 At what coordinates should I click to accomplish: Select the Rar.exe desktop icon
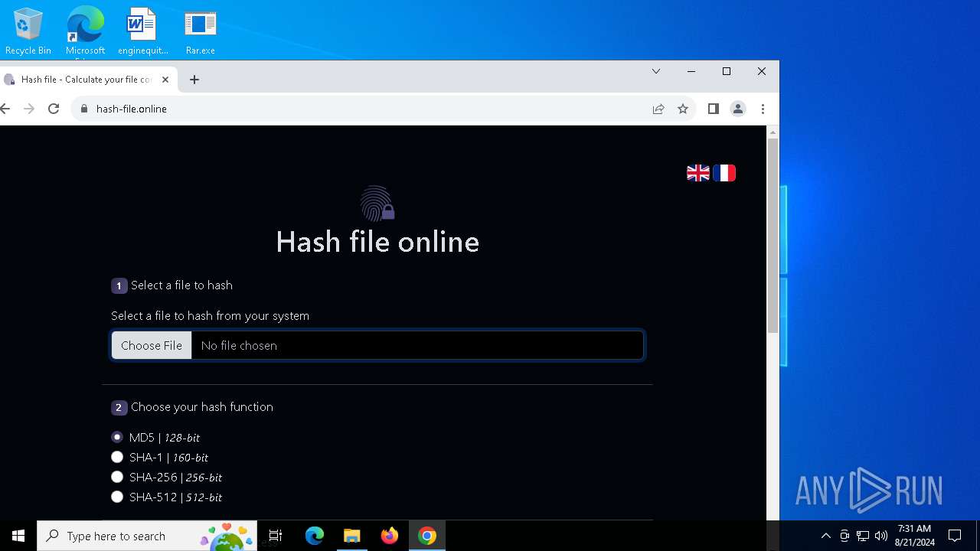[x=200, y=31]
